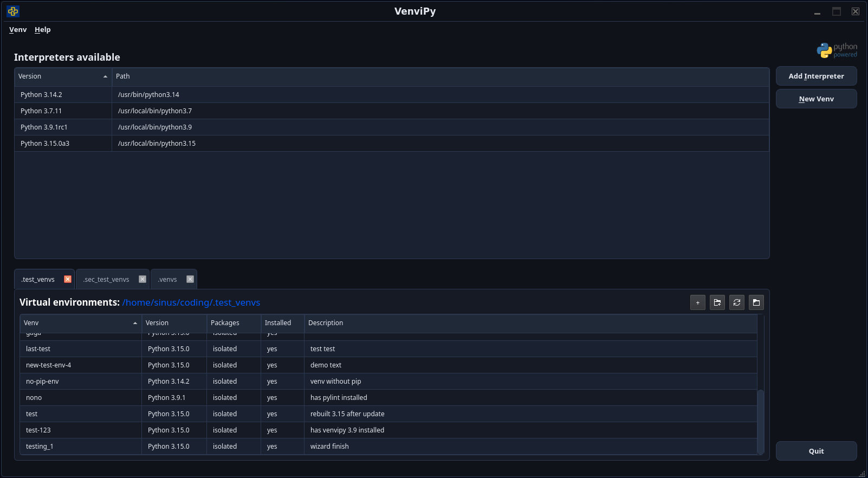The height and width of the screenshot is (478, 868).
Task: Click the plus button above the venv table
Action: (698, 302)
